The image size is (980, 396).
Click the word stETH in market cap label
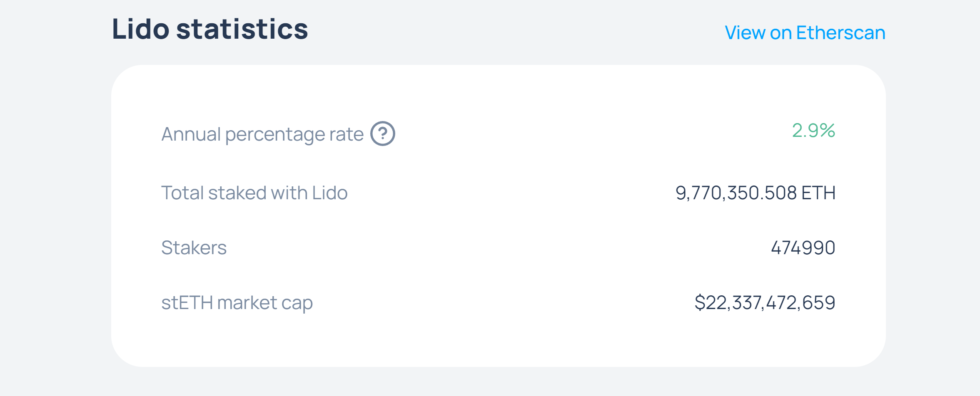187,302
